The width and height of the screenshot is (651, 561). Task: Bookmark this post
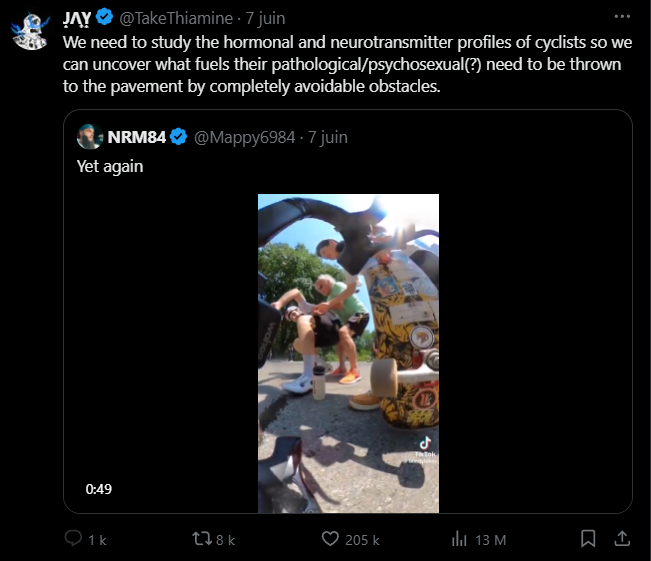pyautogui.click(x=588, y=539)
